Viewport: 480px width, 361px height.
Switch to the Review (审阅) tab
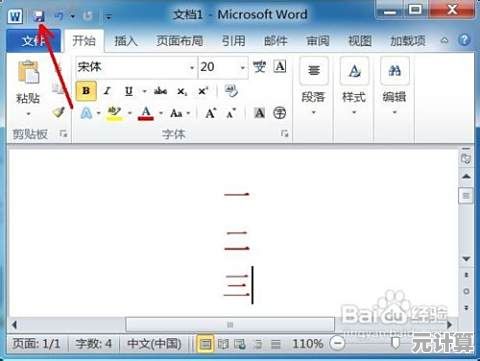318,41
